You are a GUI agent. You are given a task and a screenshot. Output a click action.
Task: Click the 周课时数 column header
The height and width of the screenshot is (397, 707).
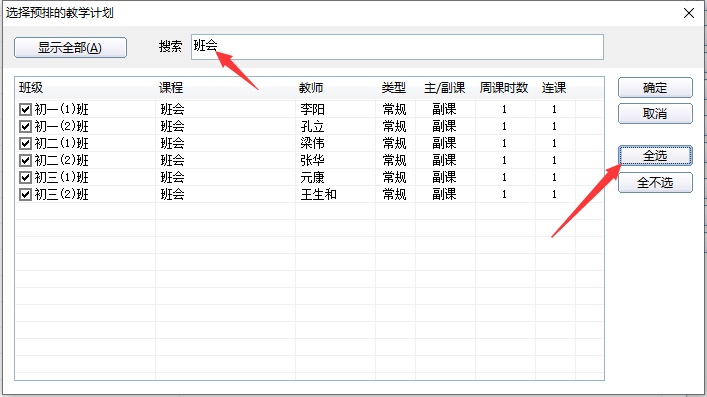point(505,88)
